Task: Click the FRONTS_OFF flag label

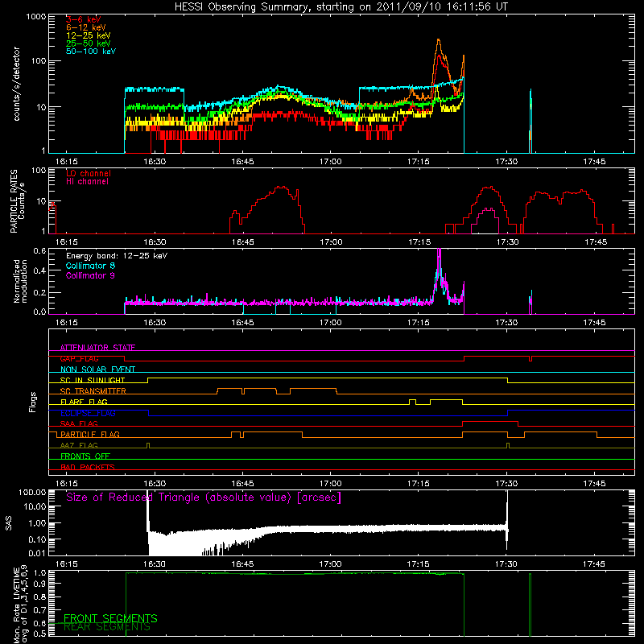Action: (x=85, y=456)
